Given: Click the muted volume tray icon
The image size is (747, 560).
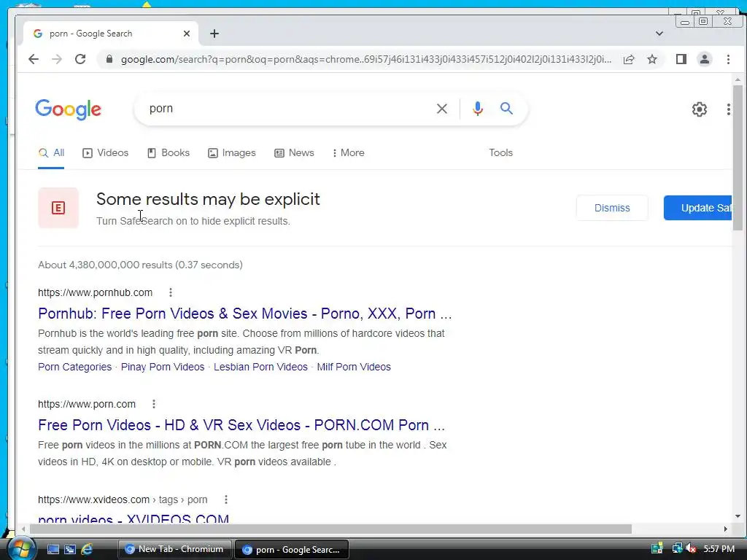Looking at the screenshot, I should click(692, 549).
